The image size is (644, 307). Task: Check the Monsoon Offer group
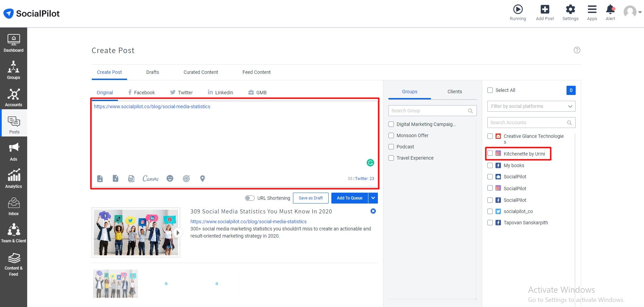(x=391, y=135)
